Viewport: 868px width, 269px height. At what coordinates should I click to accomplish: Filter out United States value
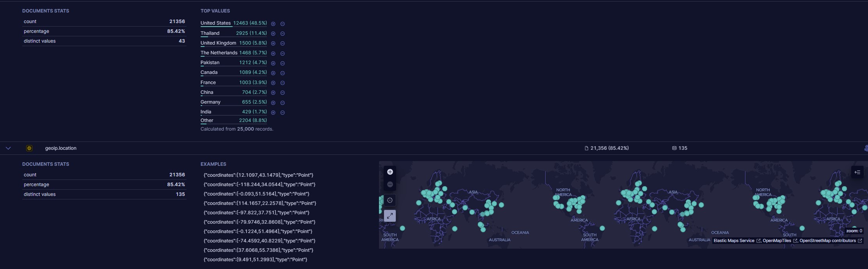pos(283,24)
